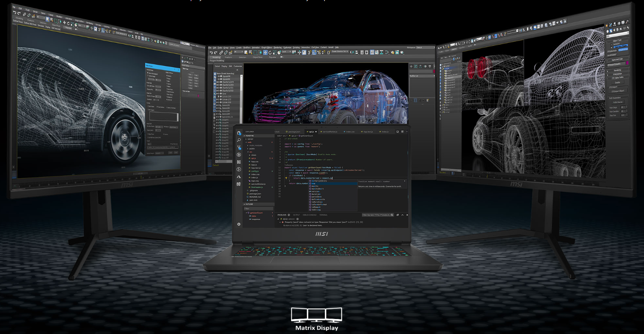This screenshot has width=644, height=334.
Task: Click Polygon Modeling button, center monitor
Action: pyautogui.click(x=217, y=60)
